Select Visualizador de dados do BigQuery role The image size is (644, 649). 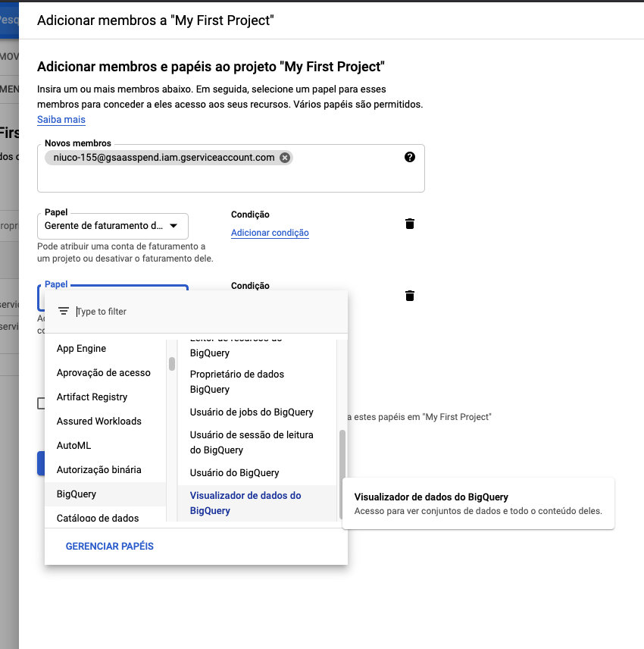pyautogui.click(x=258, y=503)
